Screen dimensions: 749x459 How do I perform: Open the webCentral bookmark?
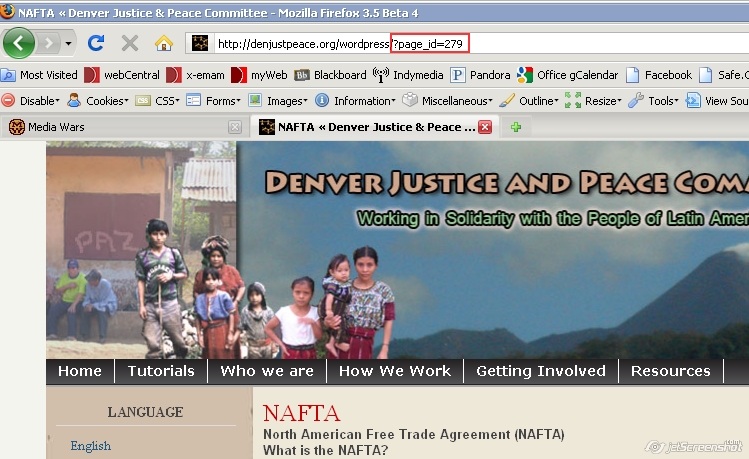coord(122,75)
